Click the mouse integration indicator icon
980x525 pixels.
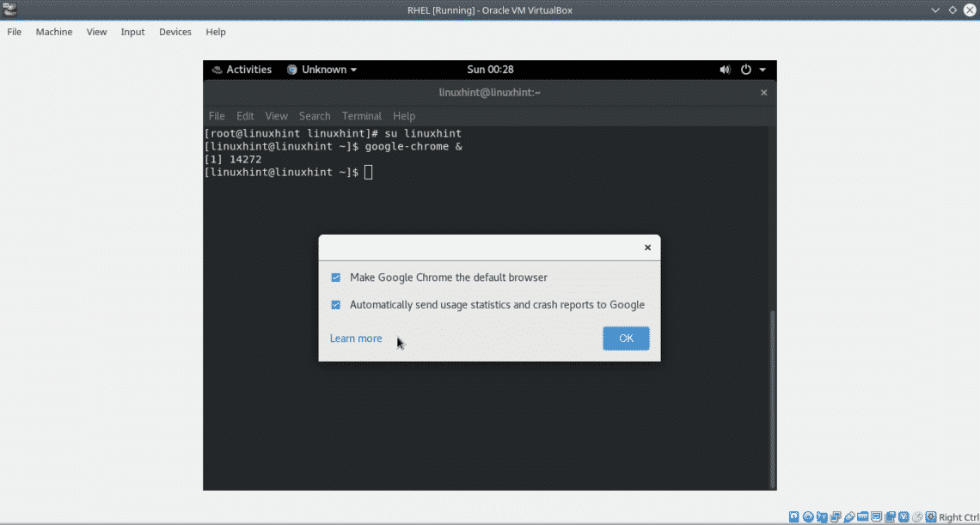[917, 517]
